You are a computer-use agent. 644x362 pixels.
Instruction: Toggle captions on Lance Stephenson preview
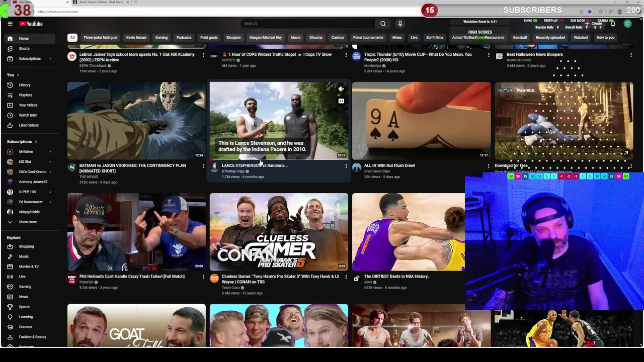tap(341, 101)
